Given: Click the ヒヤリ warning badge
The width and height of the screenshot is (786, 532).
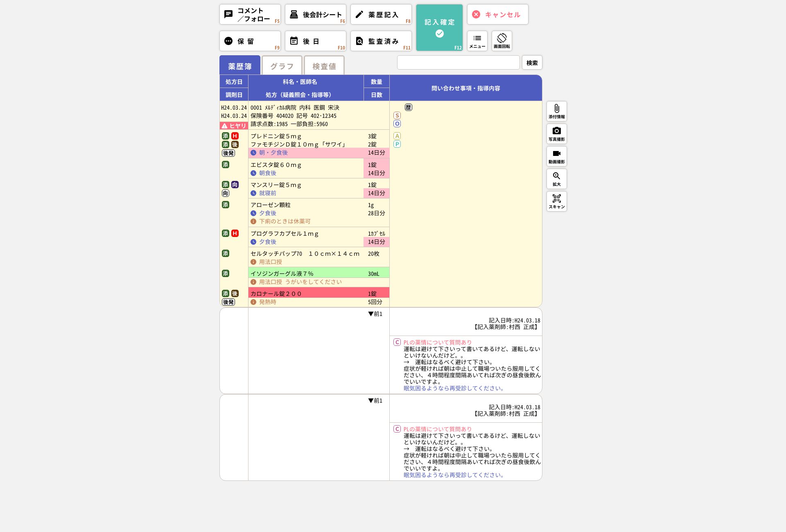Looking at the screenshot, I should click(x=234, y=126).
